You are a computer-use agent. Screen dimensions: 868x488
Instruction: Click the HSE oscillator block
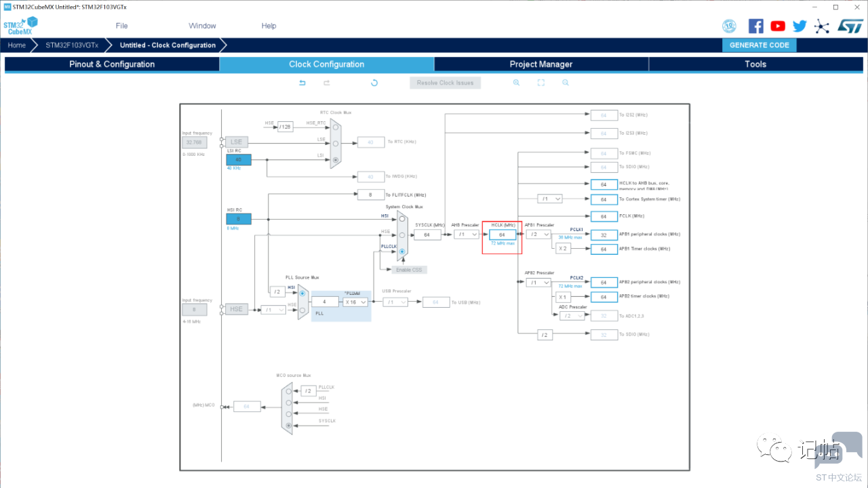point(236,309)
